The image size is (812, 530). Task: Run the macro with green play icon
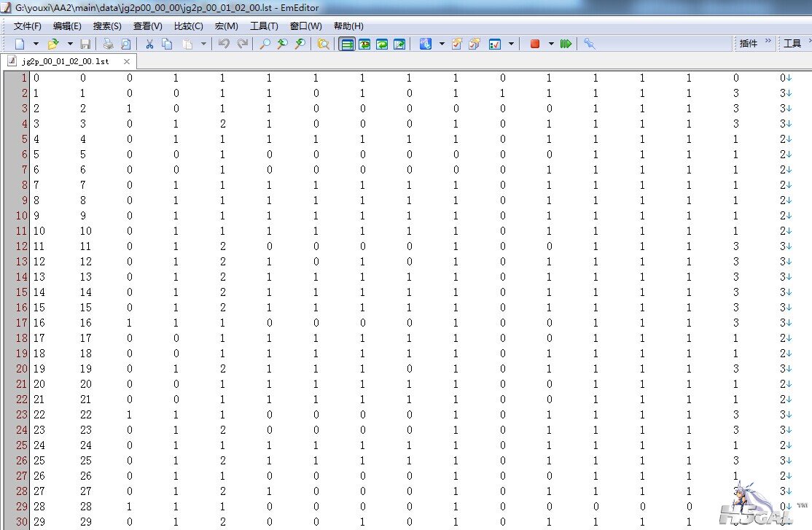tap(566, 44)
